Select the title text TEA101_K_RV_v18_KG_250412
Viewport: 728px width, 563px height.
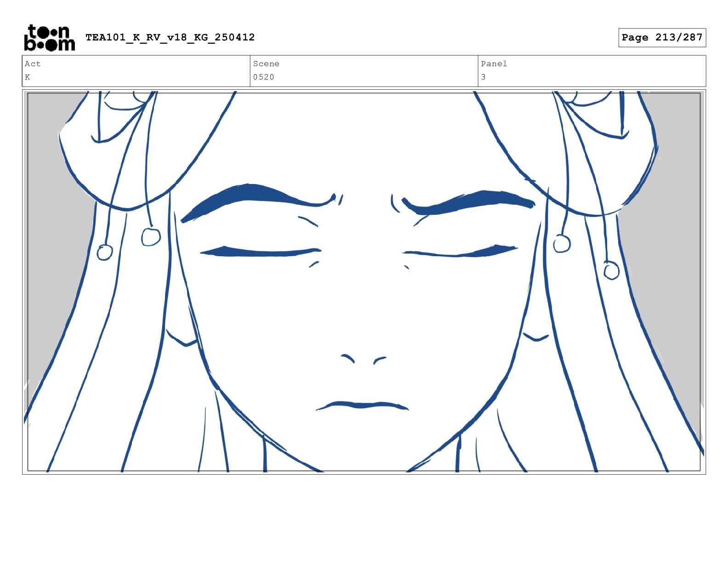170,37
